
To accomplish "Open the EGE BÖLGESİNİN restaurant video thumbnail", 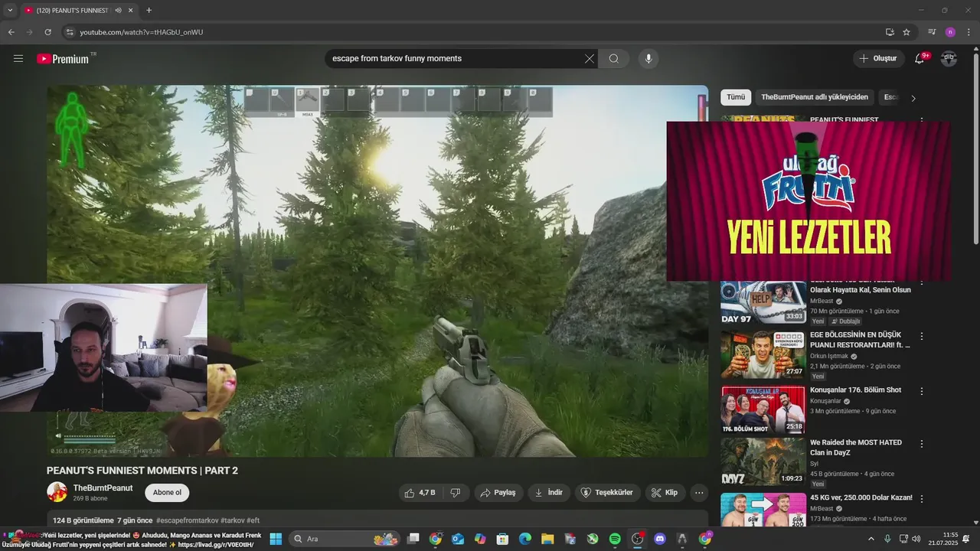I will (763, 354).
